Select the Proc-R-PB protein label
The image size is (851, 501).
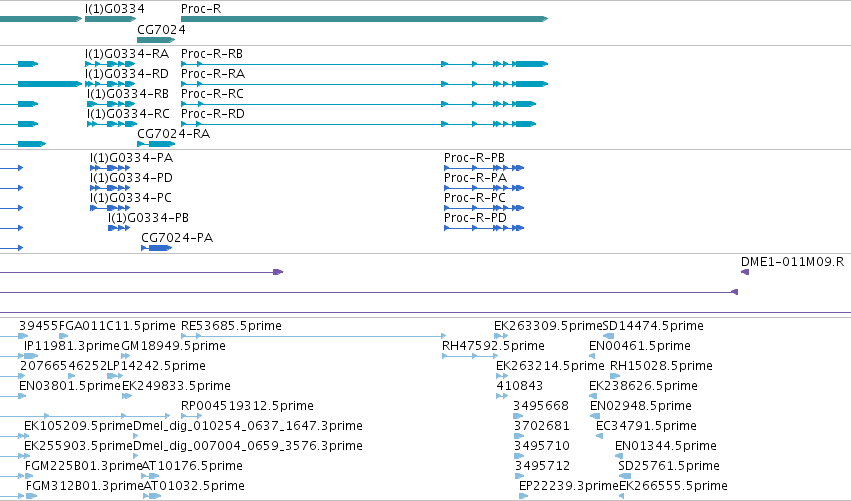click(x=474, y=158)
